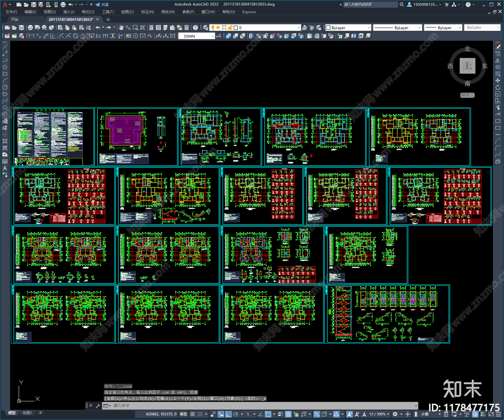Click the Share paper-plane icon
Image resolution: width=504 pixels, height=420 pixels.
[x=98, y=4]
